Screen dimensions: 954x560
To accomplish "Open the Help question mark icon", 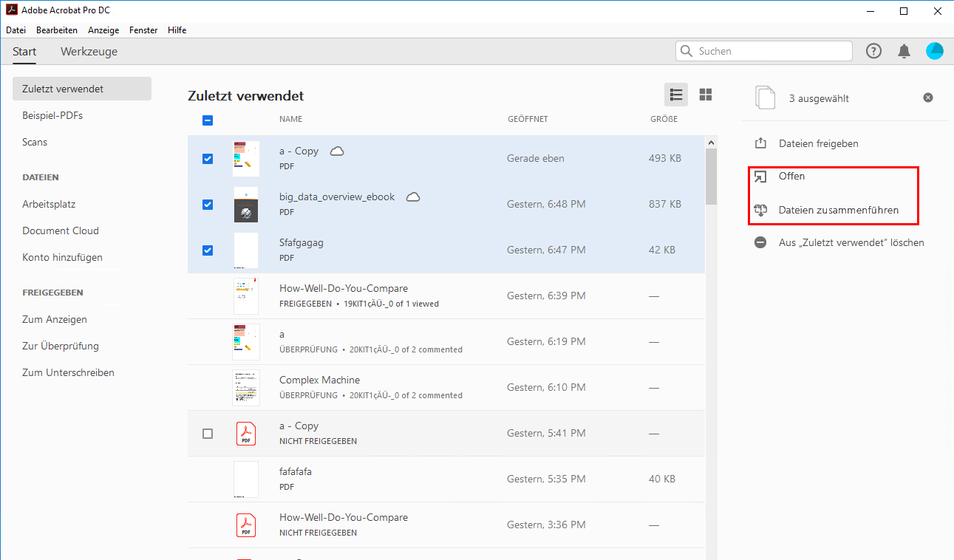I will coord(873,51).
